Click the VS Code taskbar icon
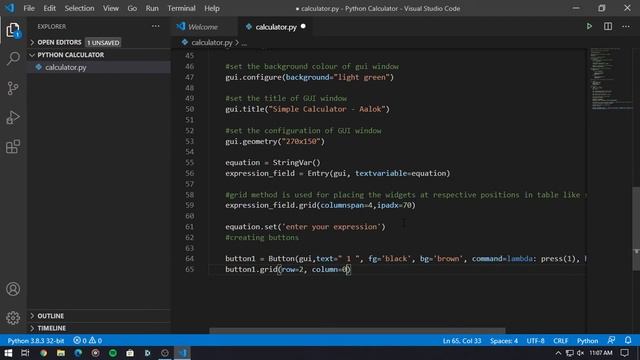The width and height of the screenshot is (640, 360). coord(182,353)
